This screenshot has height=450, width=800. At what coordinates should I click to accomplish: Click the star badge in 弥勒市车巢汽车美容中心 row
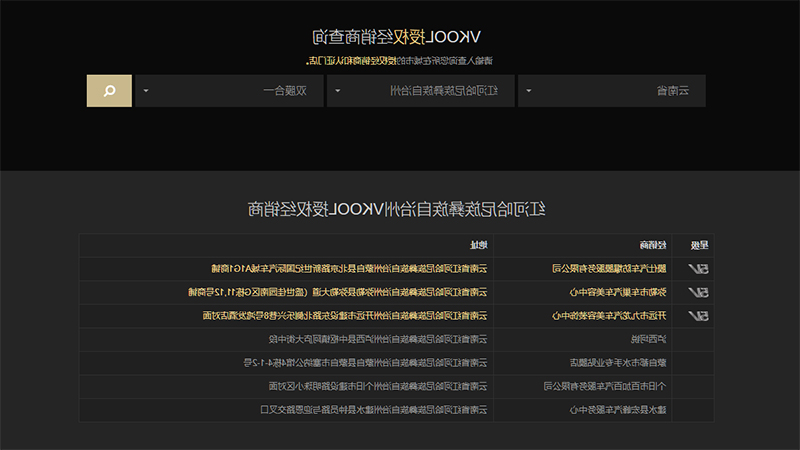point(698,292)
